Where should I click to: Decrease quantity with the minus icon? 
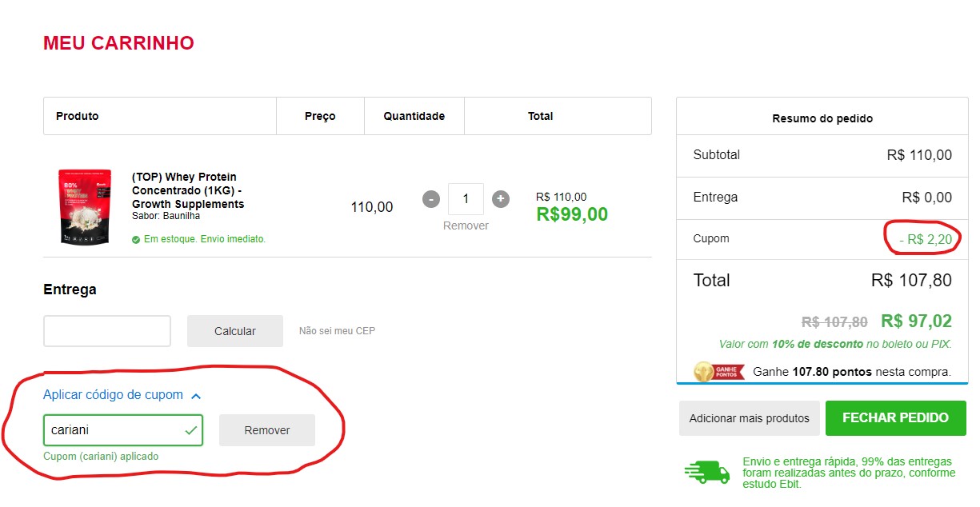pos(430,199)
